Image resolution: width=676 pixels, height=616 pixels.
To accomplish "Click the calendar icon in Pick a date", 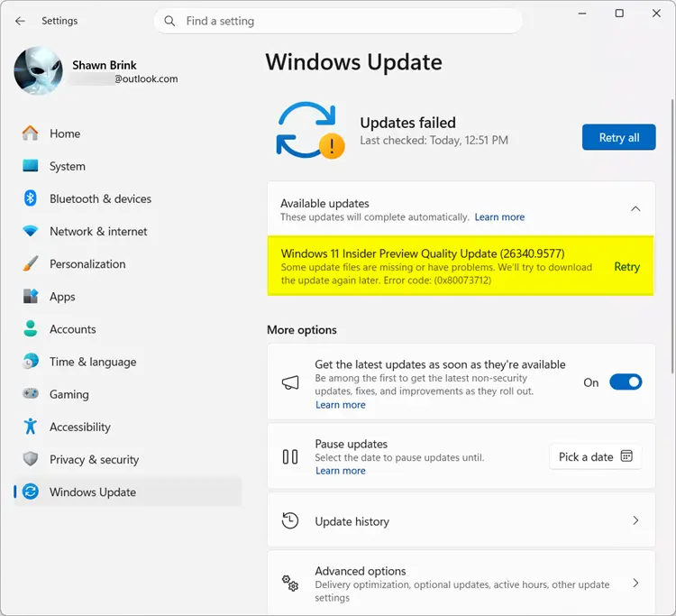I will click(x=626, y=456).
